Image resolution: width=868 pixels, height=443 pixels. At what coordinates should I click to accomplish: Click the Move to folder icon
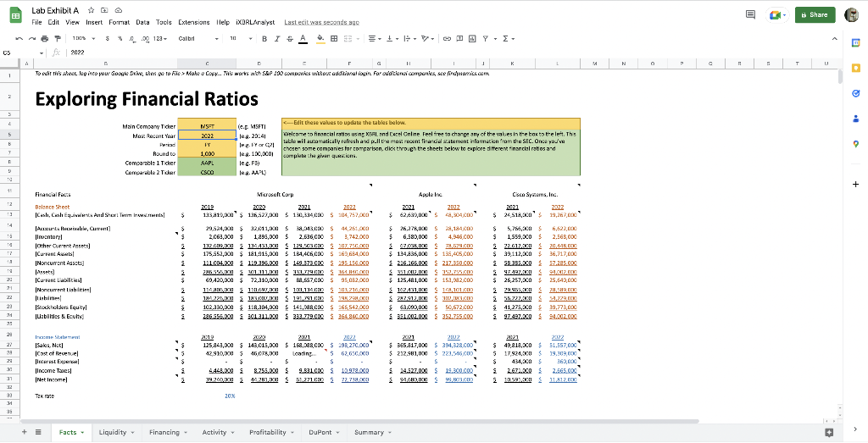tap(104, 10)
